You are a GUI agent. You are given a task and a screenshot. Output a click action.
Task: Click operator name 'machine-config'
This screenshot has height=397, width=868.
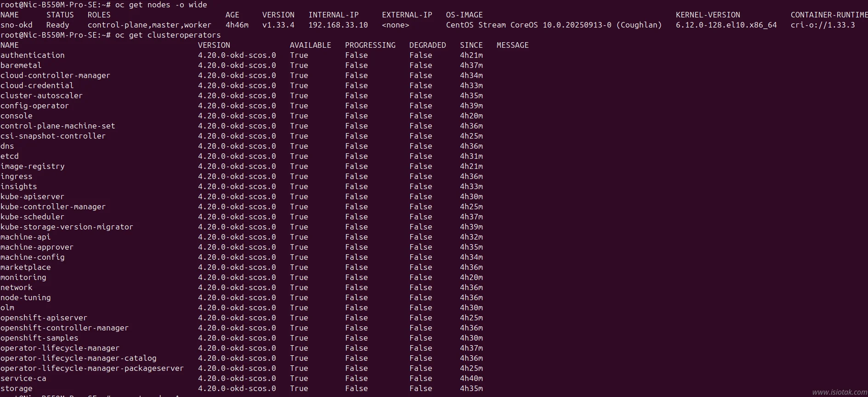click(33, 257)
